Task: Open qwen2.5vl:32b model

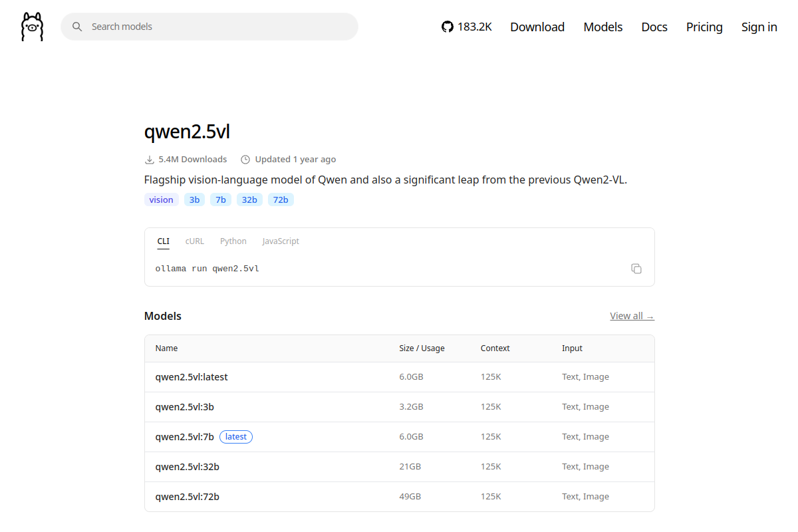Action: pos(188,467)
